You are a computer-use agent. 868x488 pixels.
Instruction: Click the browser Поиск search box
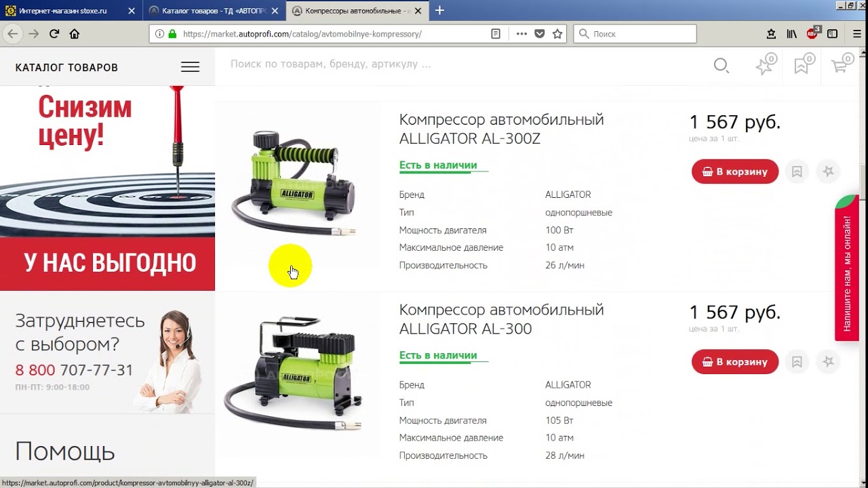635,34
